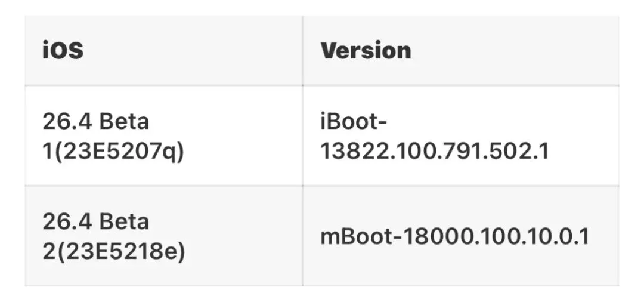Click the word iBoot- in Version column
This screenshot has height=299, width=644.
pyautogui.click(x=354, y=122)
